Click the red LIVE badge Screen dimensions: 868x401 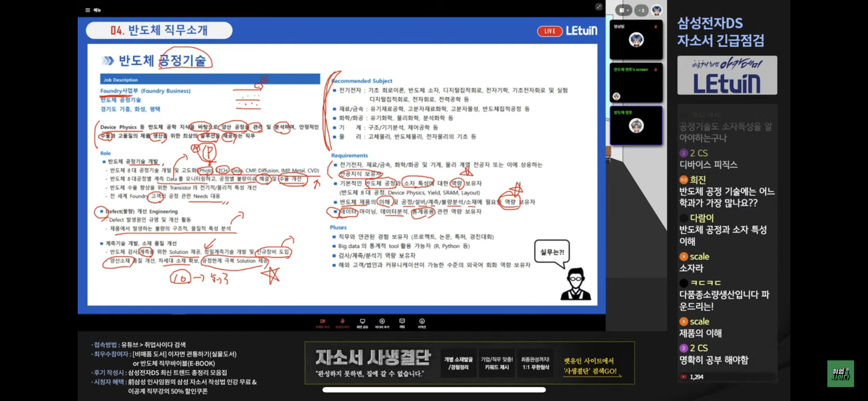(549, 31)
